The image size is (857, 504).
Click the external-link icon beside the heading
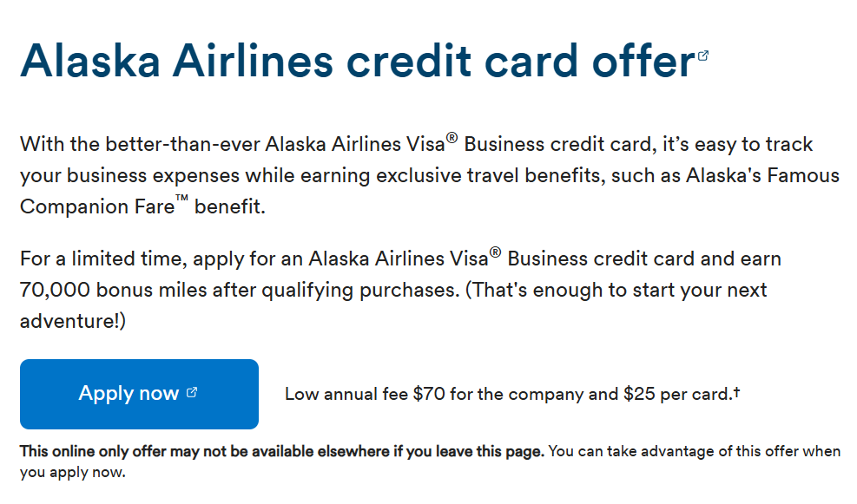(x=702, y=56)
